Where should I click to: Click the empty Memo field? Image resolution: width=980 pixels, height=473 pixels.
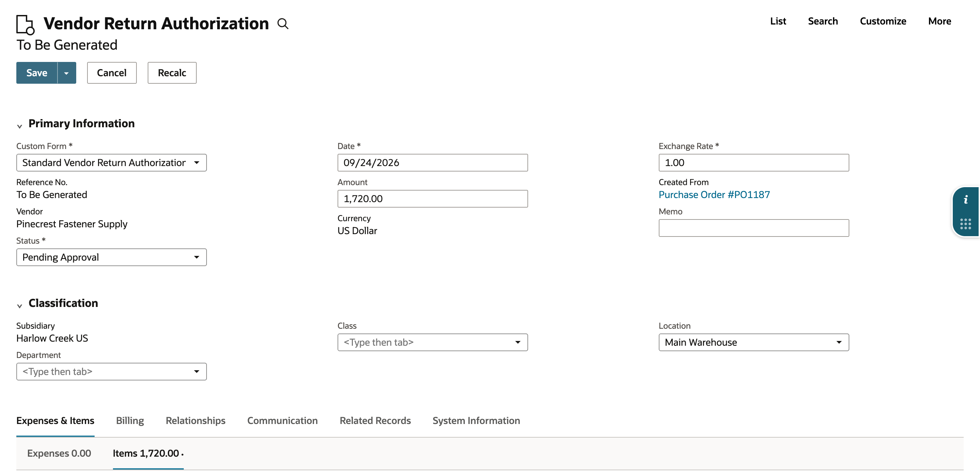point(754,228)
